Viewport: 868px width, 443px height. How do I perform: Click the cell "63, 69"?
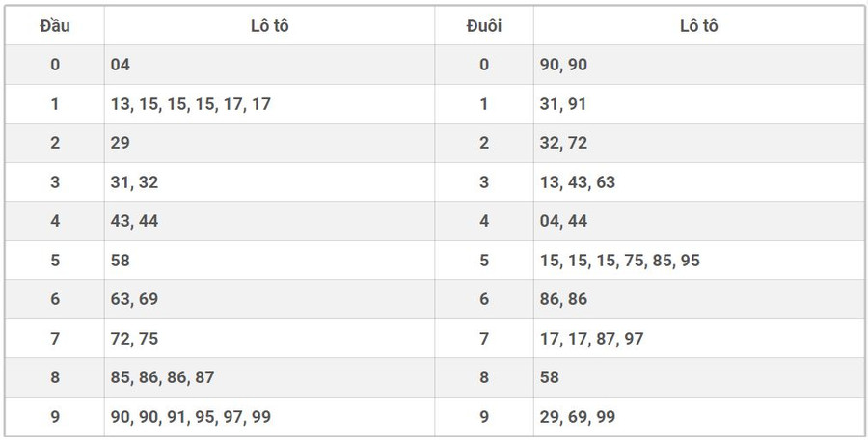tap(134, 299)
